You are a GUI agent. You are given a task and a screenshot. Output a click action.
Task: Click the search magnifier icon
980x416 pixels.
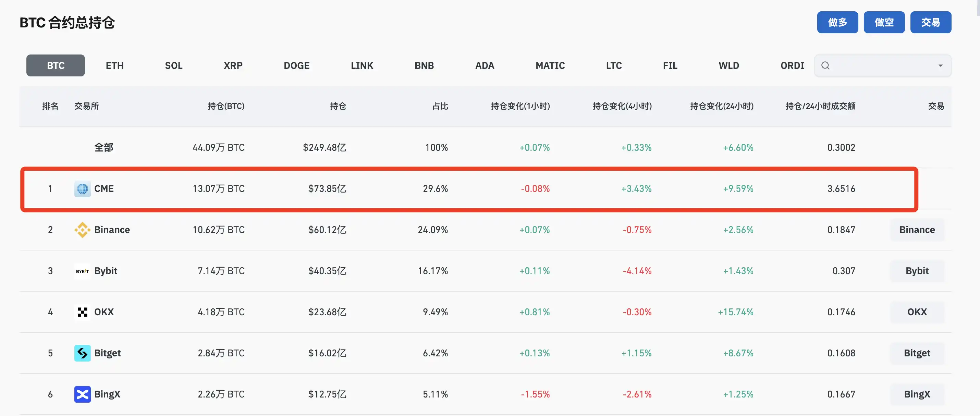click(825, 65)
